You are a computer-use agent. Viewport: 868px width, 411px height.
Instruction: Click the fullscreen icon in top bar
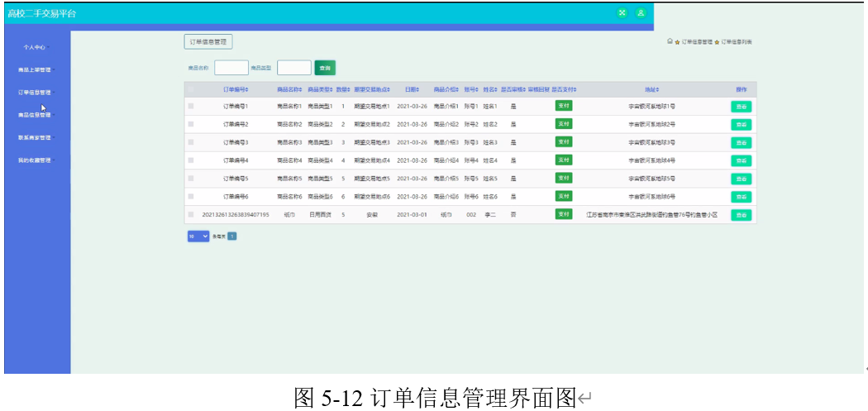(622, 12)
